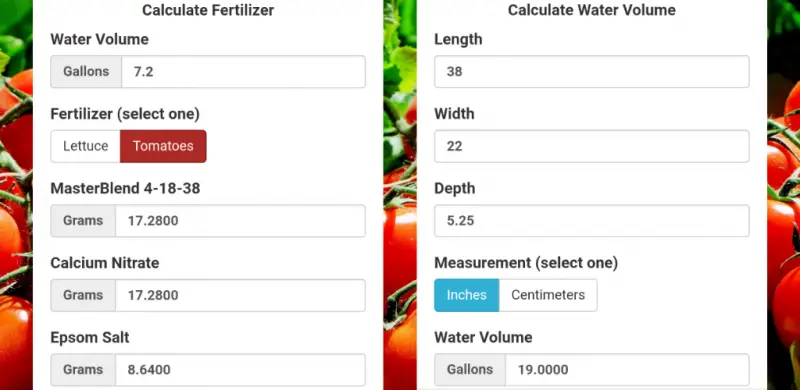
Task: Click the Calculate Fertilizer heading
Action: 208,10
